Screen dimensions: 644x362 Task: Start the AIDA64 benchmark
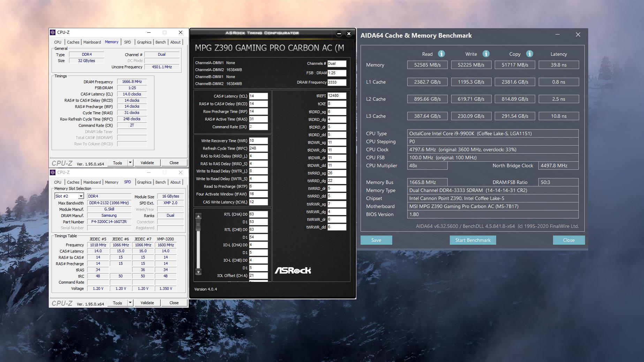[473, 240]
